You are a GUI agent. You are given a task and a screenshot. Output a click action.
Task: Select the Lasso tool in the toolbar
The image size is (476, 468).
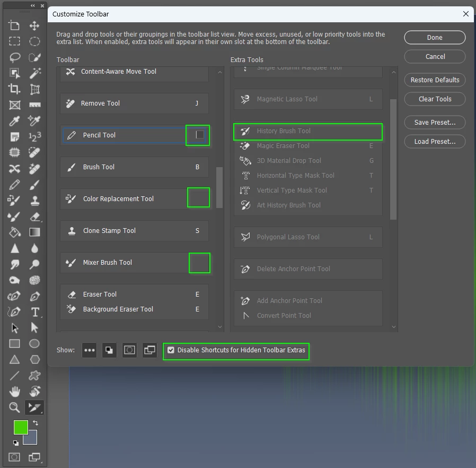[14, 57]
